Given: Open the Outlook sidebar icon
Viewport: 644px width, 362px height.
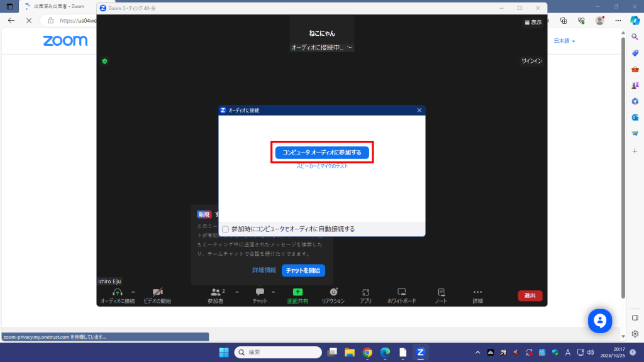Looking at the screenshot, I should pos(635,118).
